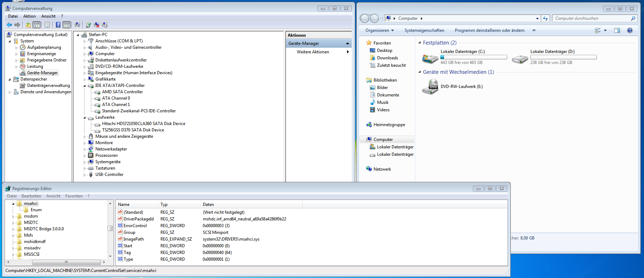Select Netzwerk in Explorer sidebar
The height and width of the screenshot is (278, 644).
click(382, 169)
